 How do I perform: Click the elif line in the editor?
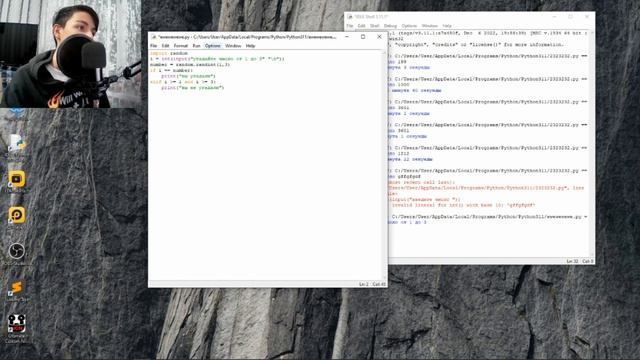point(183,82)
